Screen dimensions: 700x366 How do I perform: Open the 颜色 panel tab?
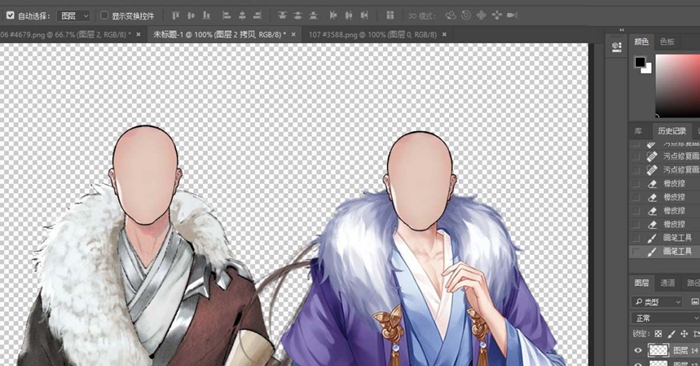(641, 42)
